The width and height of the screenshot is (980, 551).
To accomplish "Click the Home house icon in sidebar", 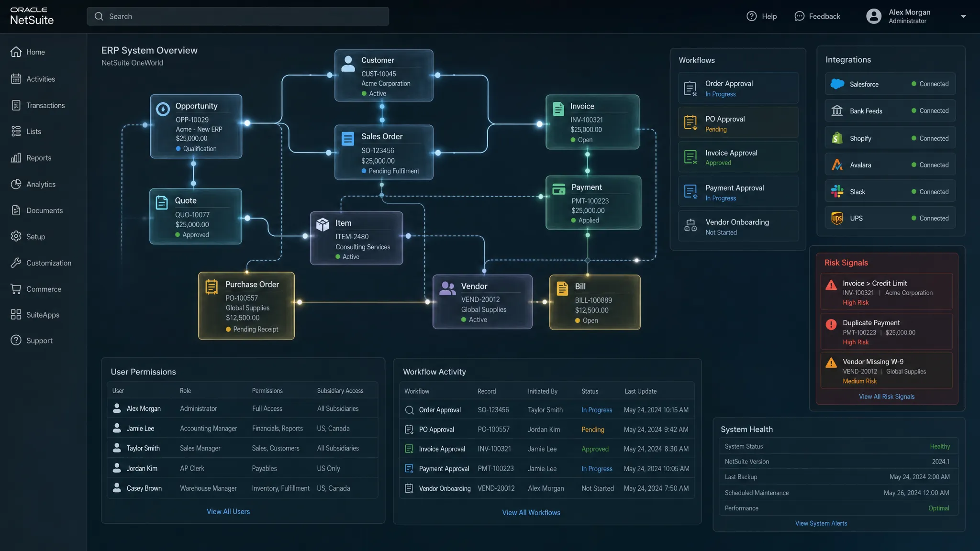I will pyautogui.click(x=16, y=52).
